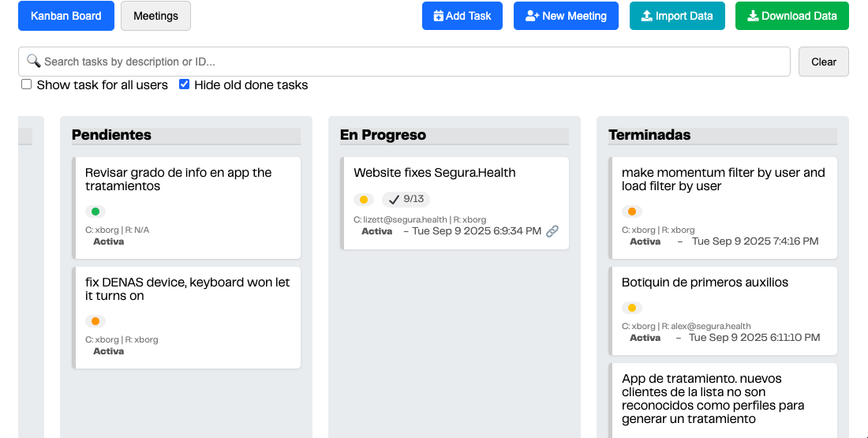Viewport: 868px width, 438px height.
Task: Click the Import Data button
Action: pos(677,16)
